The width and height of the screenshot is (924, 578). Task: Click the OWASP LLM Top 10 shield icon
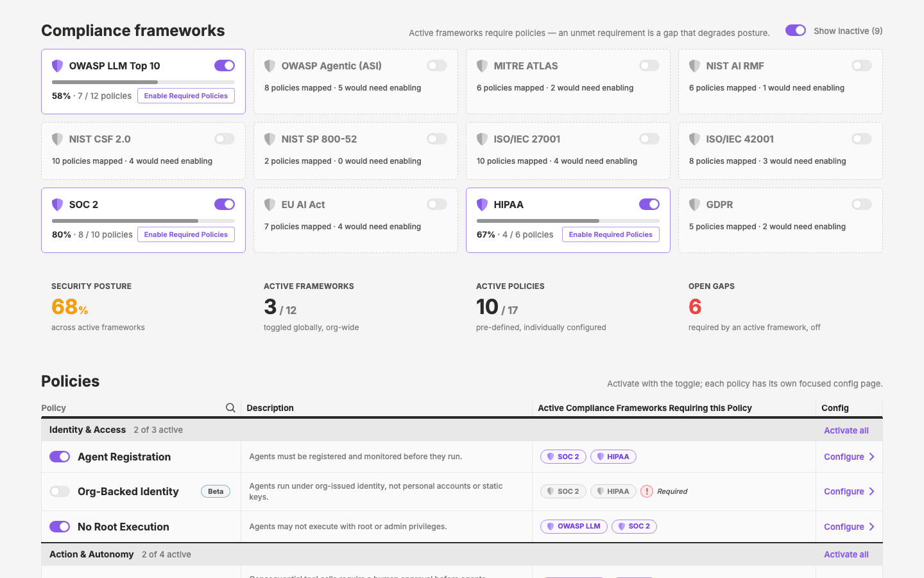[57, 66]
